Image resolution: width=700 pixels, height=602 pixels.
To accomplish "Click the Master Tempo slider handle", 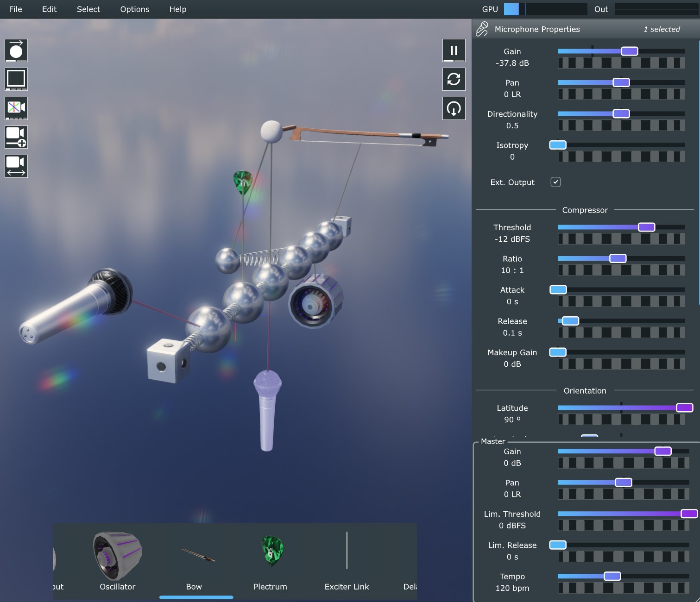I will [612, 576].
